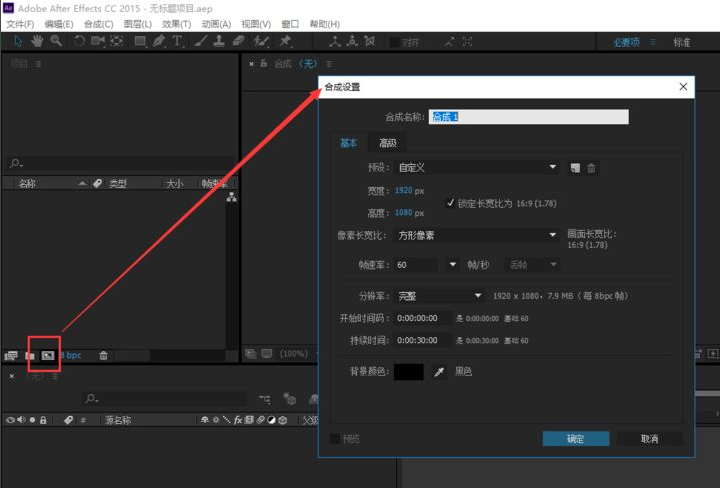
Task: Click the composition mini-flowchart icon in timeline
Action: (264, 399)
